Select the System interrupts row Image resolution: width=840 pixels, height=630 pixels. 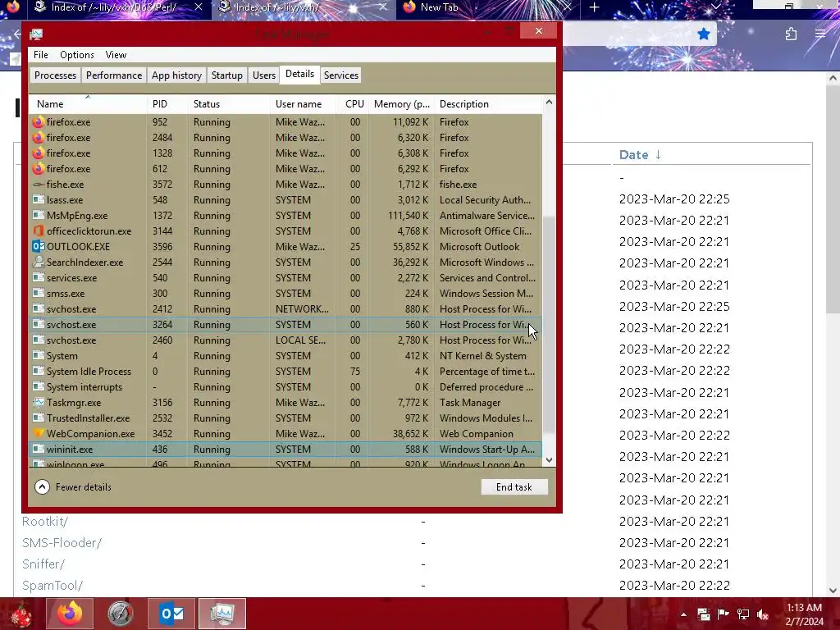click(285, 387)
